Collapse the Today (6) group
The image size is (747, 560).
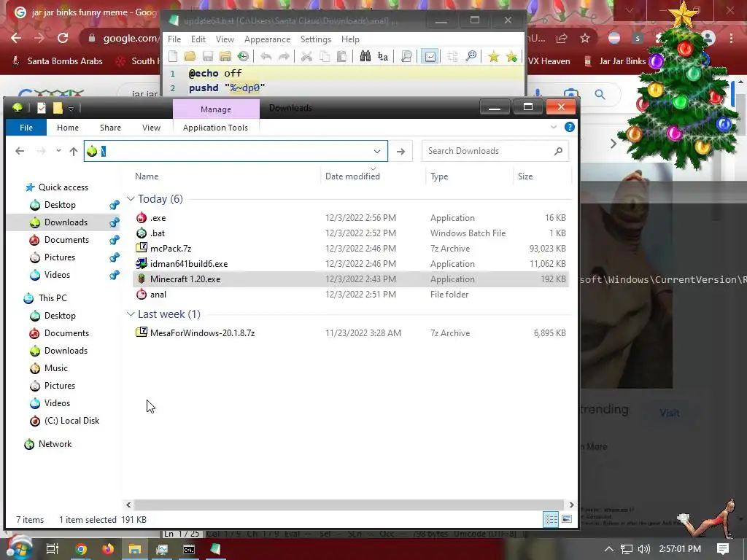(131, 198)
